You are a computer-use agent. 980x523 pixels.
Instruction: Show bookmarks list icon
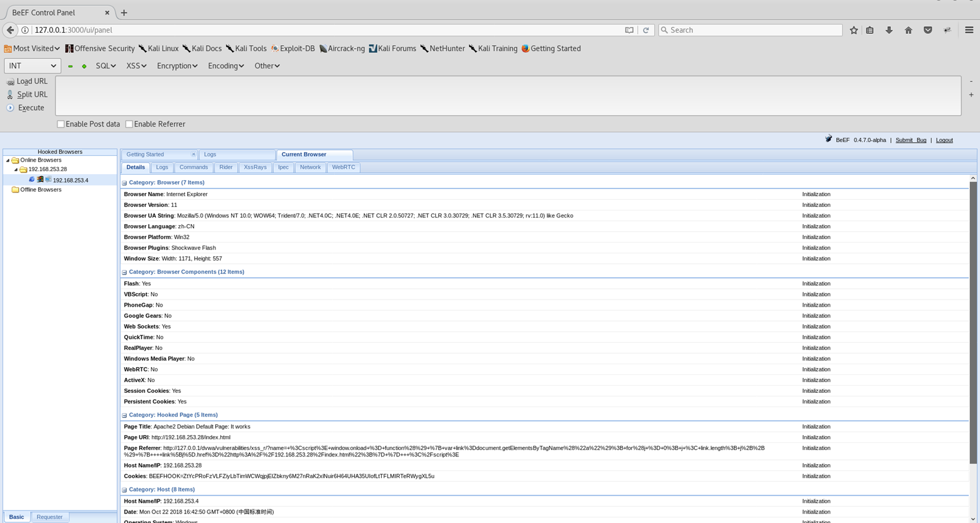(x=870, y=30)
